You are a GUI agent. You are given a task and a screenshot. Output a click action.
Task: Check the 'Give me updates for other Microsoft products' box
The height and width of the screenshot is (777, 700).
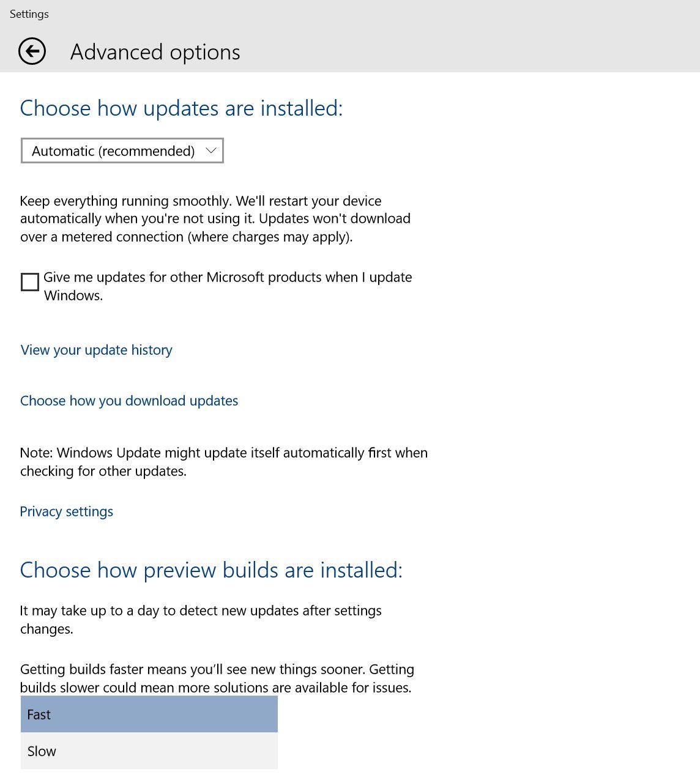(x=29, y=282)
